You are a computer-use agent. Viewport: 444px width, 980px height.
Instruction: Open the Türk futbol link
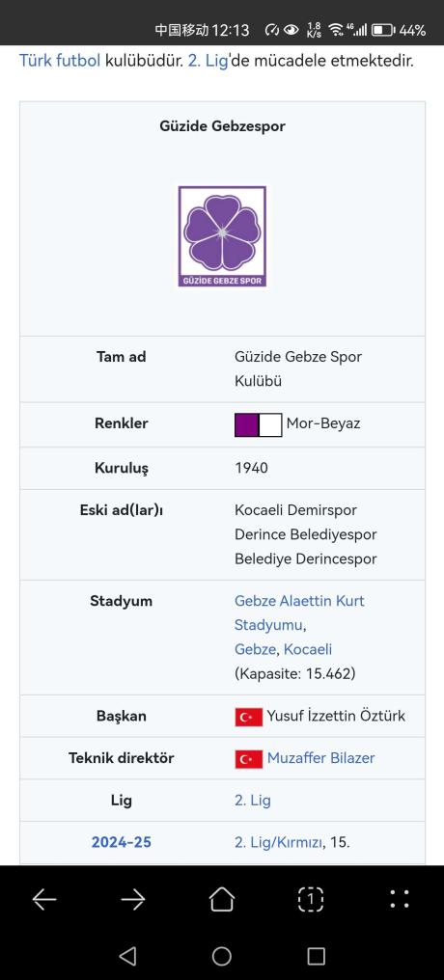coord(60,62)
